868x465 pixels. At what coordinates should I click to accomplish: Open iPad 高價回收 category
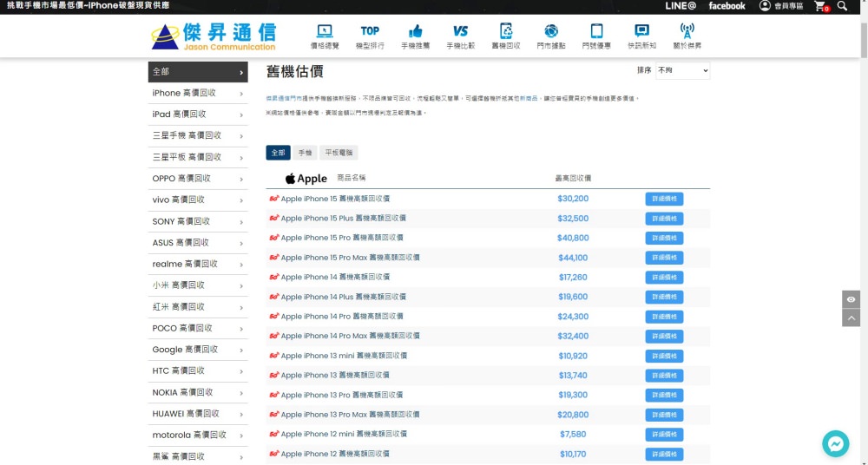198,115
